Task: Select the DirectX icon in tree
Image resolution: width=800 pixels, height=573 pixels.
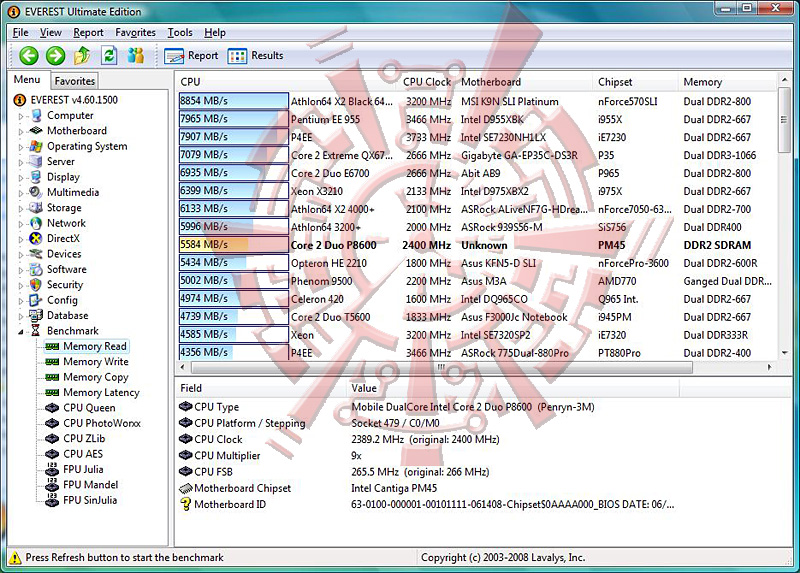Action: click(36, 238)
